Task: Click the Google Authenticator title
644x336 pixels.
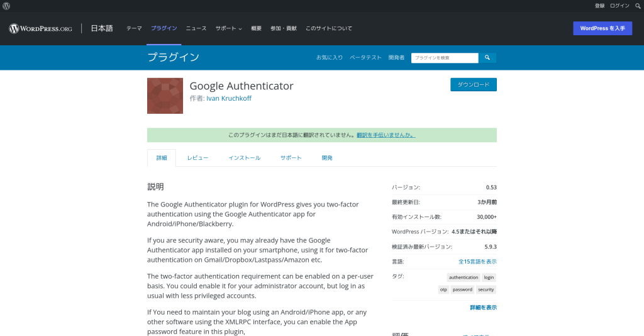Action: click(241, 86)
